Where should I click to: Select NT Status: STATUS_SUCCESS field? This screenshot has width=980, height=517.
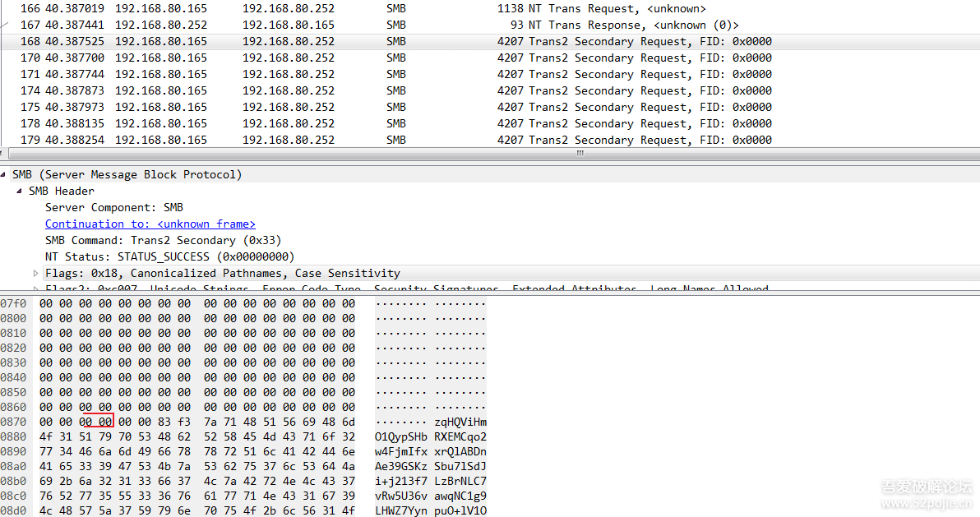coord(169,256)
